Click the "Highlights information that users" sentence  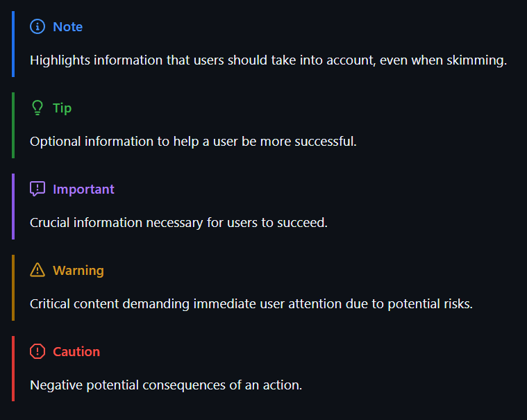(268, 60)
